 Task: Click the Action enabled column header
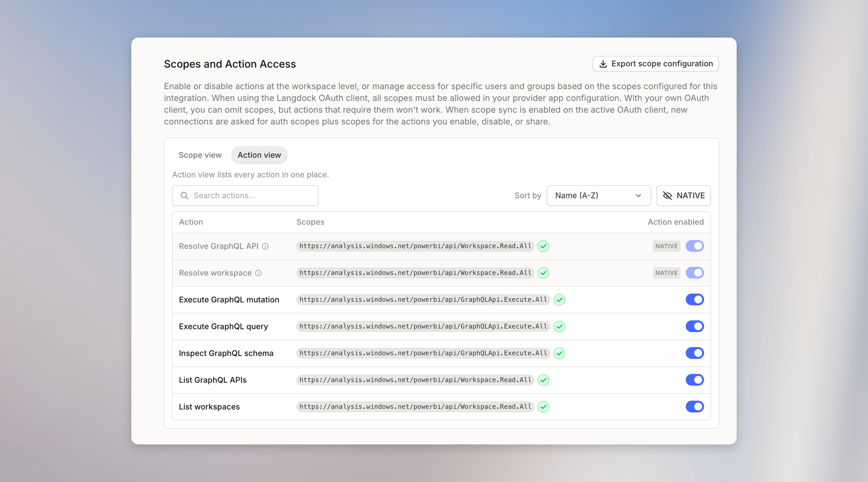(x=676, y=222)
